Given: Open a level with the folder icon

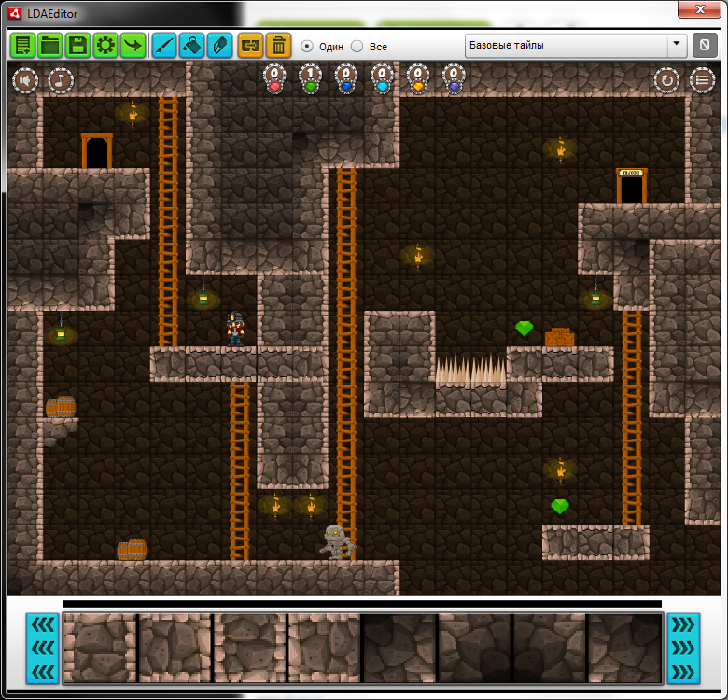Looking at the screenshot, I should click(x=50, y=45).
